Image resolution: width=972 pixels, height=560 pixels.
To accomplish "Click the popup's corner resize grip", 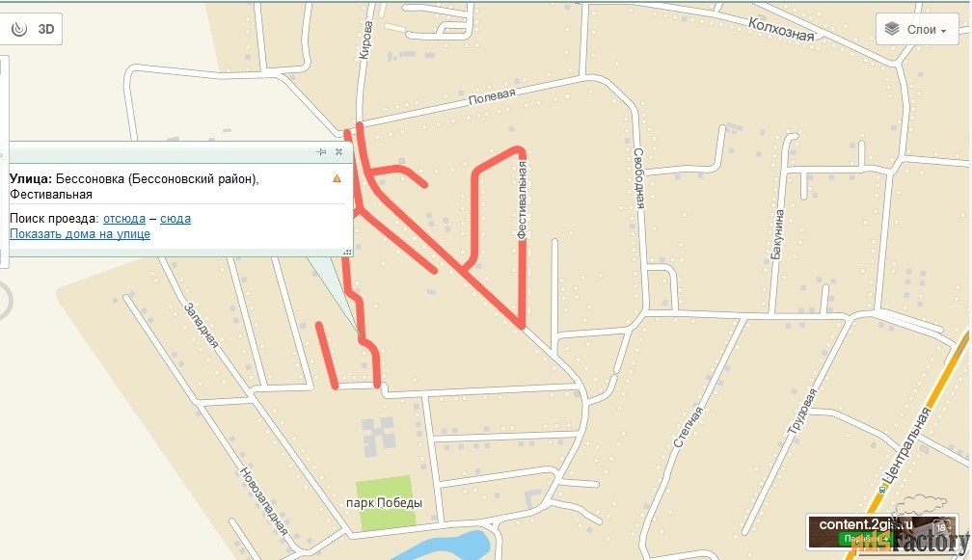I will coord(348,252).
